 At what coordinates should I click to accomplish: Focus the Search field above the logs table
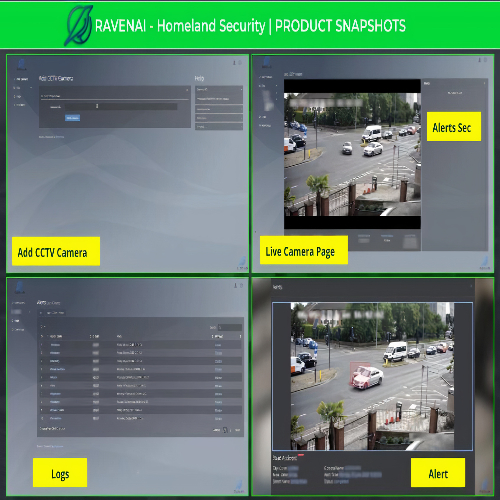(x=230, y=328)
